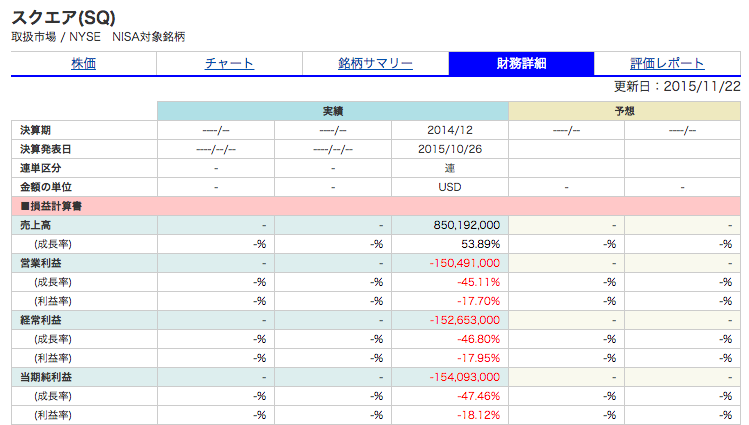Switch to the チャート tab
Viewport: 749px width, 425px height.
[x=229, y=64]
